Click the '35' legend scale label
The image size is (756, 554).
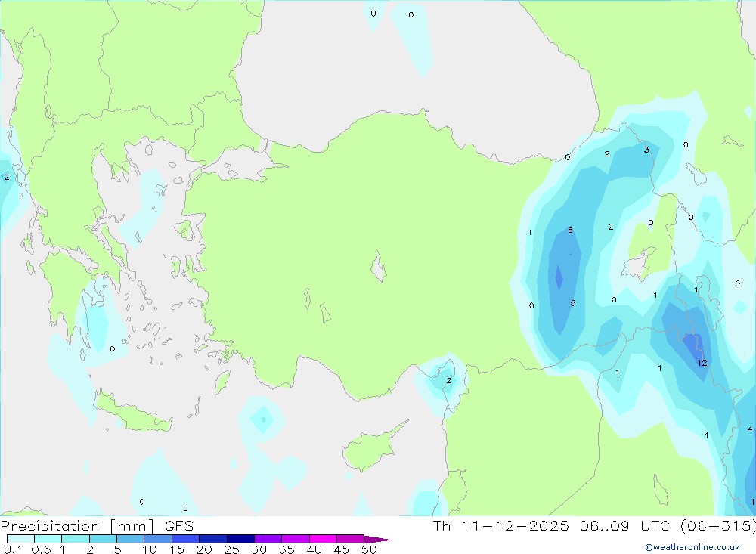coord(287,549)
